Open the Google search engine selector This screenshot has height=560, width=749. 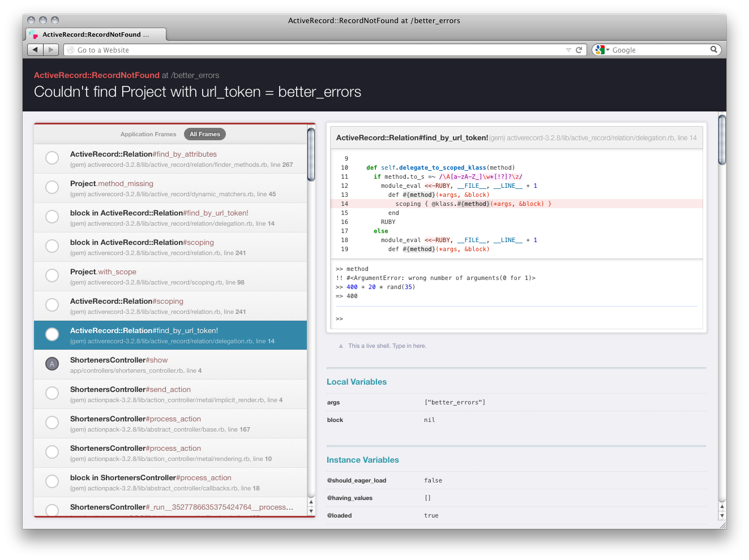click(602, 50)
